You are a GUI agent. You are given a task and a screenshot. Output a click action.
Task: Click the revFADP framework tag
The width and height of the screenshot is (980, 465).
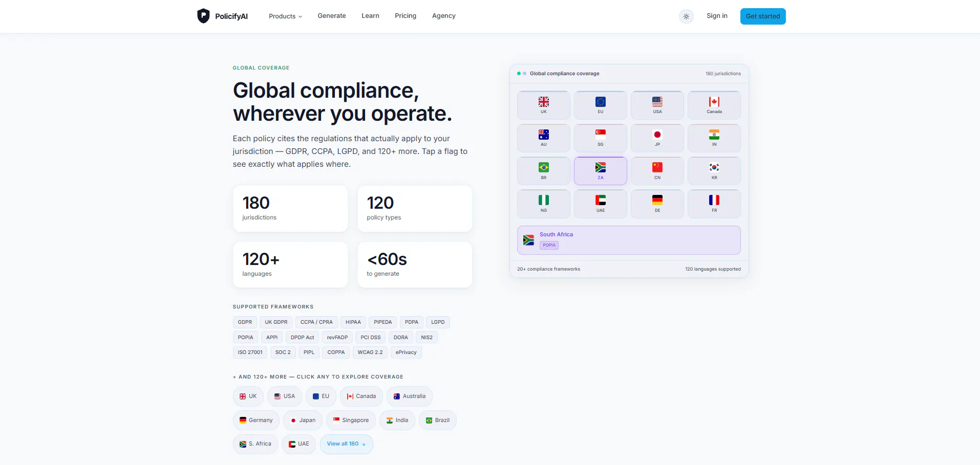337,338
